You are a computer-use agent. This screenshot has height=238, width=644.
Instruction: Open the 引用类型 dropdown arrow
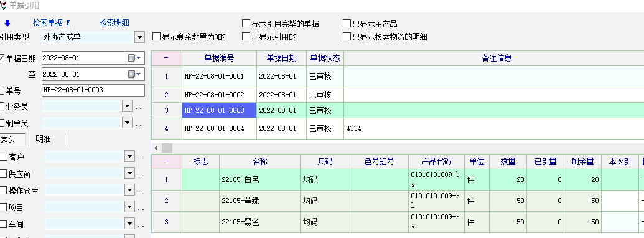pos(139,37)
